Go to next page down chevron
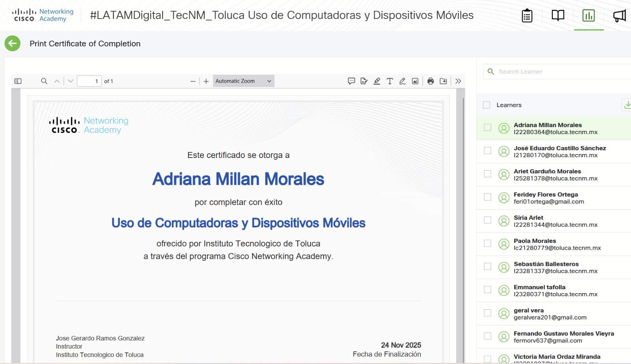This screenshot has height=364, width=631. [71, 81]
